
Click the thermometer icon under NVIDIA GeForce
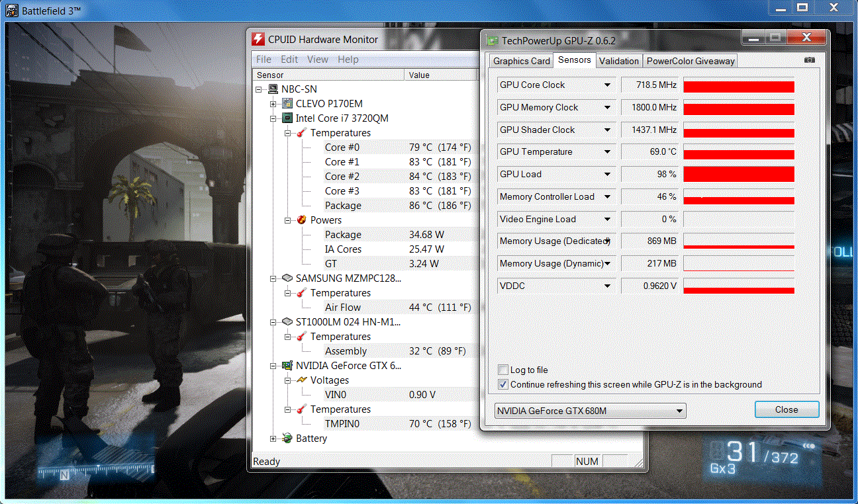point(302,409)
